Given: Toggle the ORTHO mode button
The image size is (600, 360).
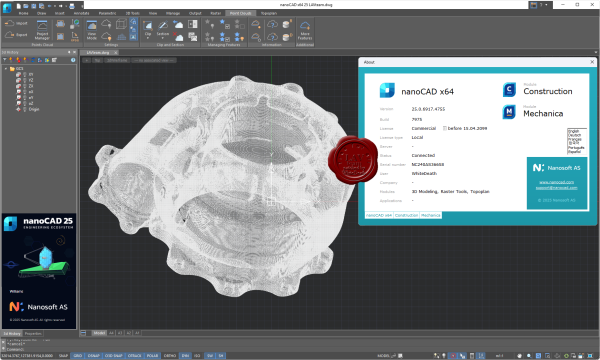Looking at the screenshot, I should tap(170, 355).
